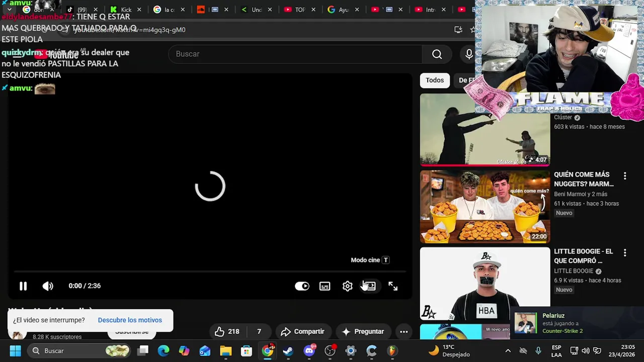Open the ESP LAA language switcher
644x362 pixels.
point(556,351)
